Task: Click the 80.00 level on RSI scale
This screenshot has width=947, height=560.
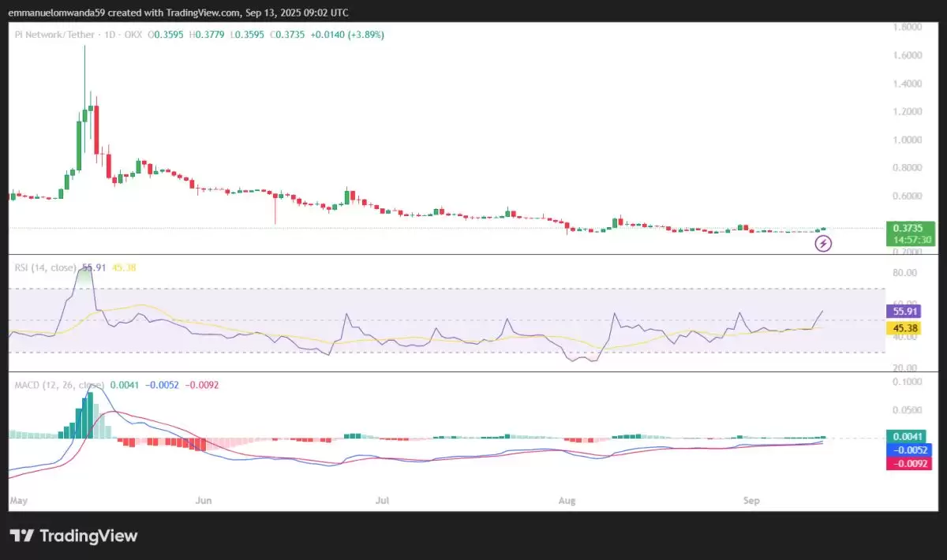Action: (906, 273)
